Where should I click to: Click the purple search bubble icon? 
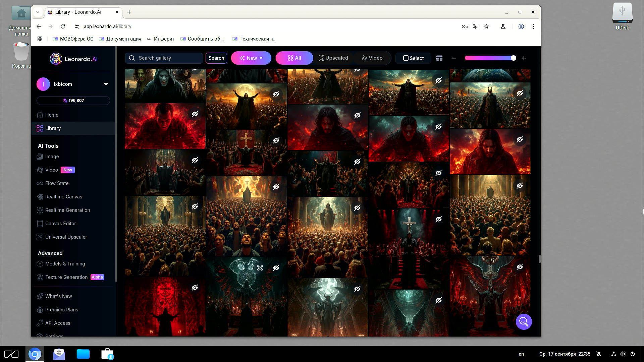[524, 322]
